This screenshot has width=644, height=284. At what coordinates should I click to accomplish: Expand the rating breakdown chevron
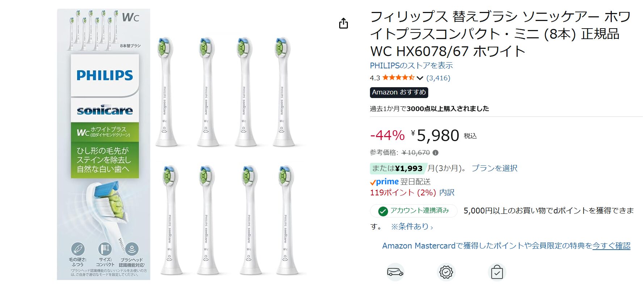click(x=420, y=78)
